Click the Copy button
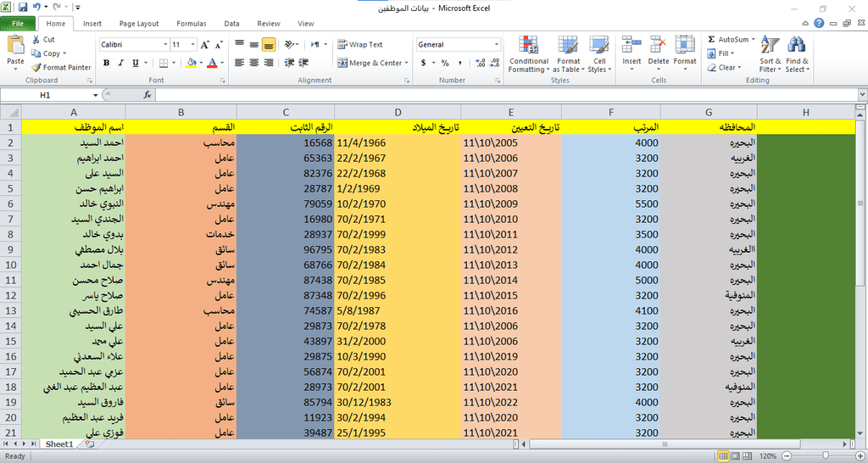This screenshot has height=463, width=868. point(46,53)
